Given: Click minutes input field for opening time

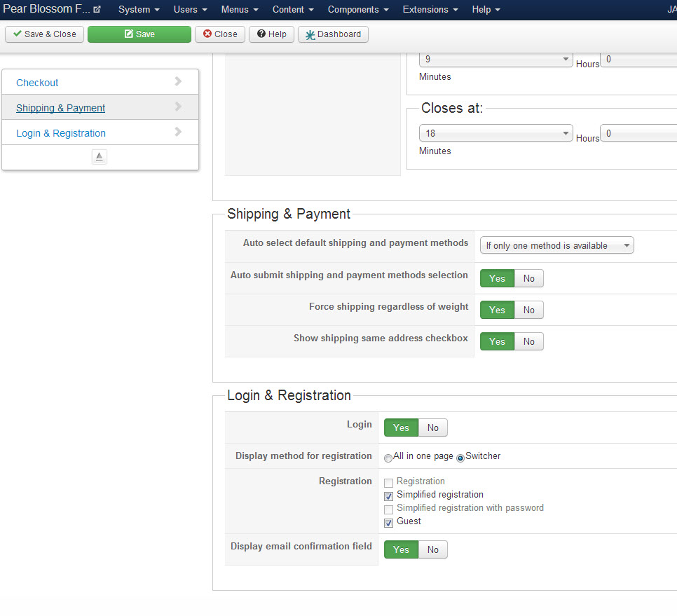Looking at the screenshot, I should tap(639, 60).
